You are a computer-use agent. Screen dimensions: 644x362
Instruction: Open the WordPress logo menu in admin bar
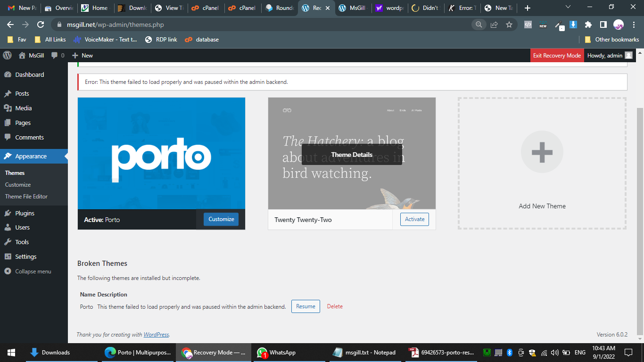click(7, 56)
